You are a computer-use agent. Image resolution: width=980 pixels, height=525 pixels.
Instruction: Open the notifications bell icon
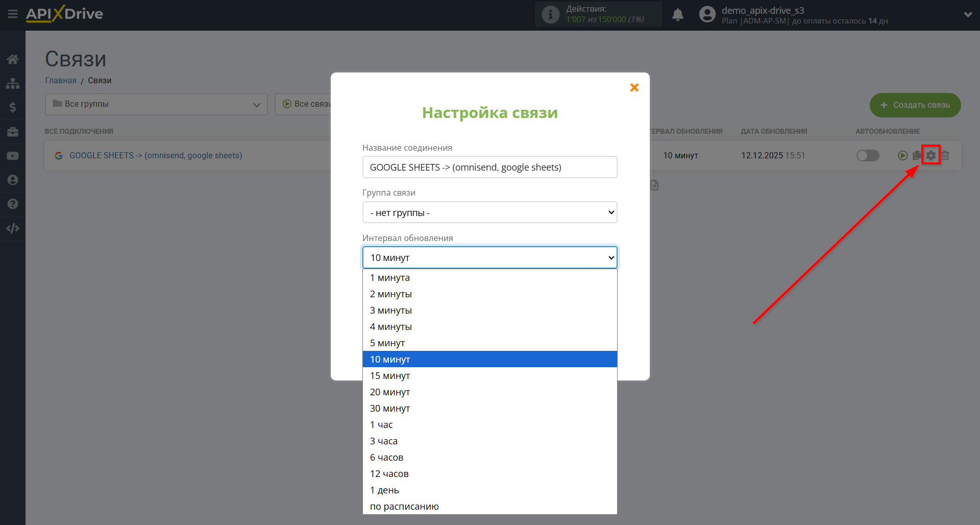[678, 14]
